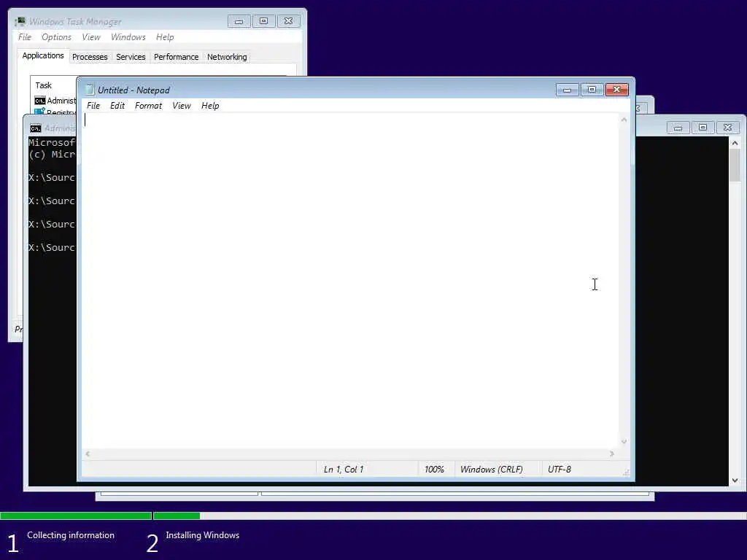Click the Command Prompt title bar icon
This screenshot has width=747, height=560.
tap(36, 128)
